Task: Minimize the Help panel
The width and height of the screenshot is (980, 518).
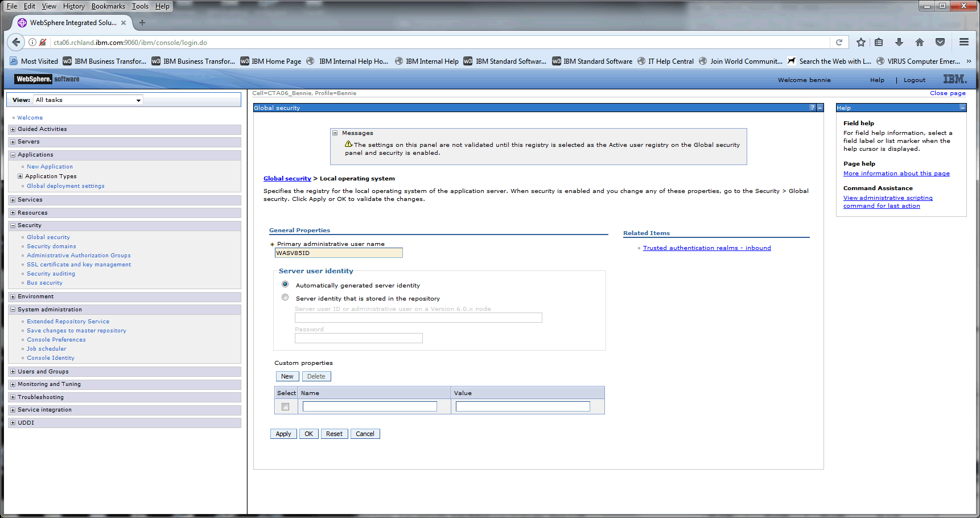Action: click(x=962, y=108)
